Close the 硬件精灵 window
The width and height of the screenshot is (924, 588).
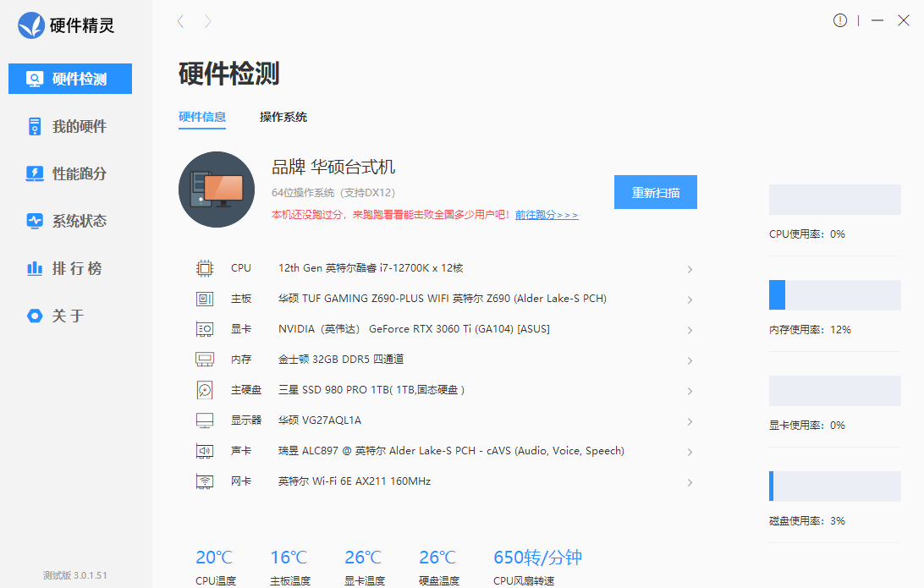click(904, 20)
